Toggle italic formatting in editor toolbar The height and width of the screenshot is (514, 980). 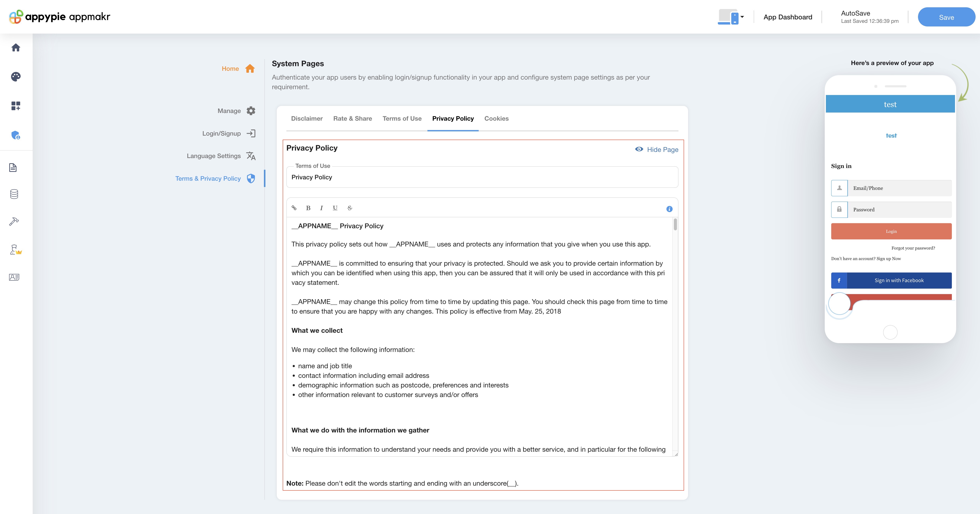[x=321, y=208]
